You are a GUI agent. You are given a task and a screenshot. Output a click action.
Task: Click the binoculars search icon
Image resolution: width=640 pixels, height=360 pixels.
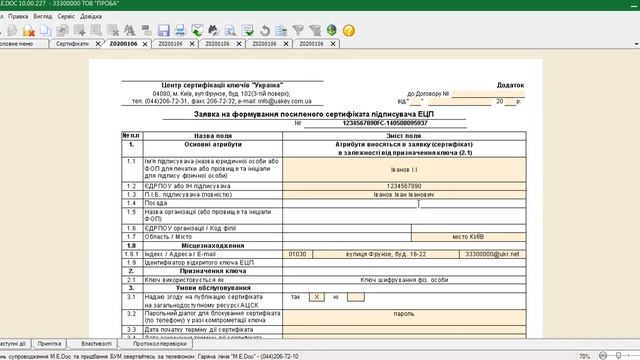(213, 31)
